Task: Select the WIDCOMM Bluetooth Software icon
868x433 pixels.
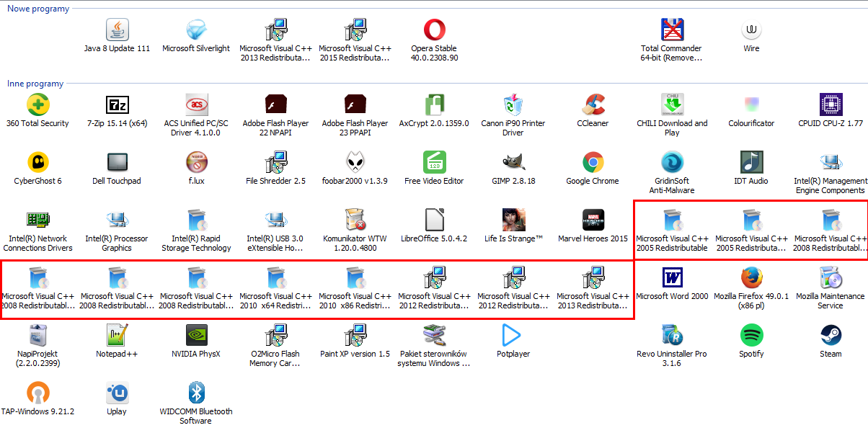Action: pyautogui.click(x=196, y=393)
